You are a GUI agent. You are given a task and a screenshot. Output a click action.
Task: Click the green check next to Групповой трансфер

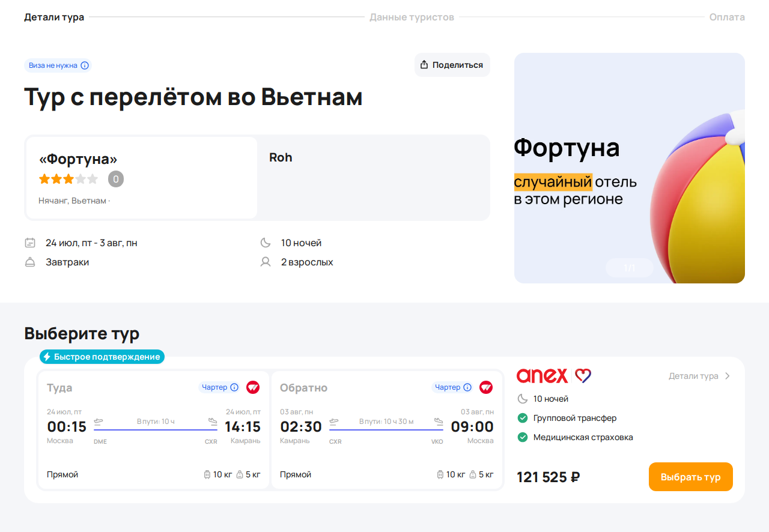[523, 418]
